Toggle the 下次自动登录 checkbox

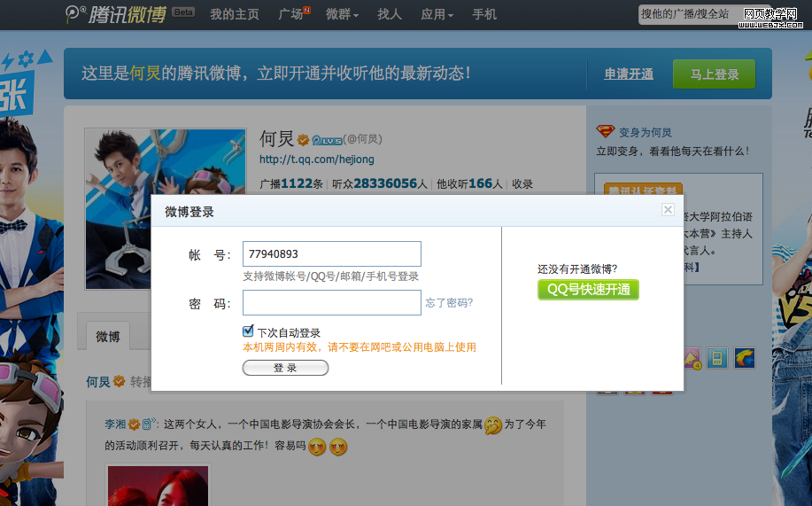[249, 331]
